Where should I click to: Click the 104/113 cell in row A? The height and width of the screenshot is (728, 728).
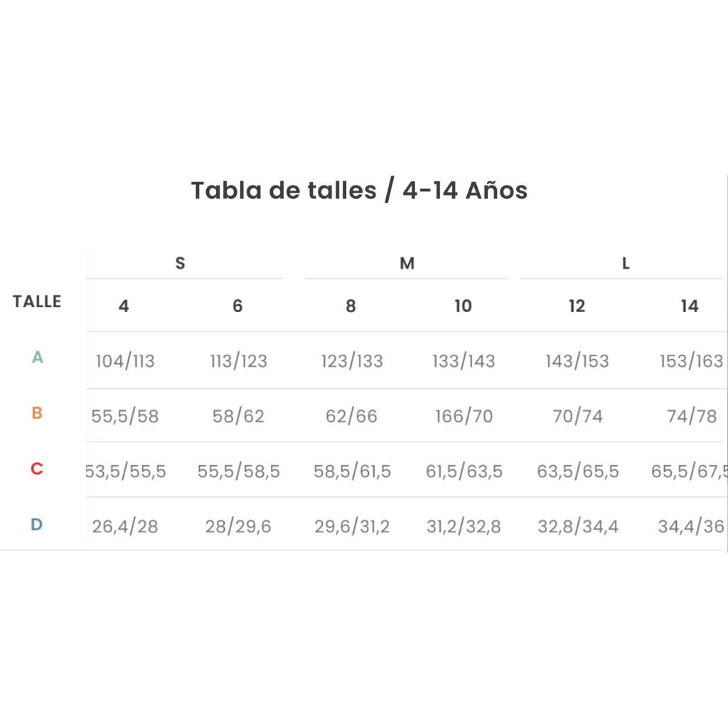125,361
